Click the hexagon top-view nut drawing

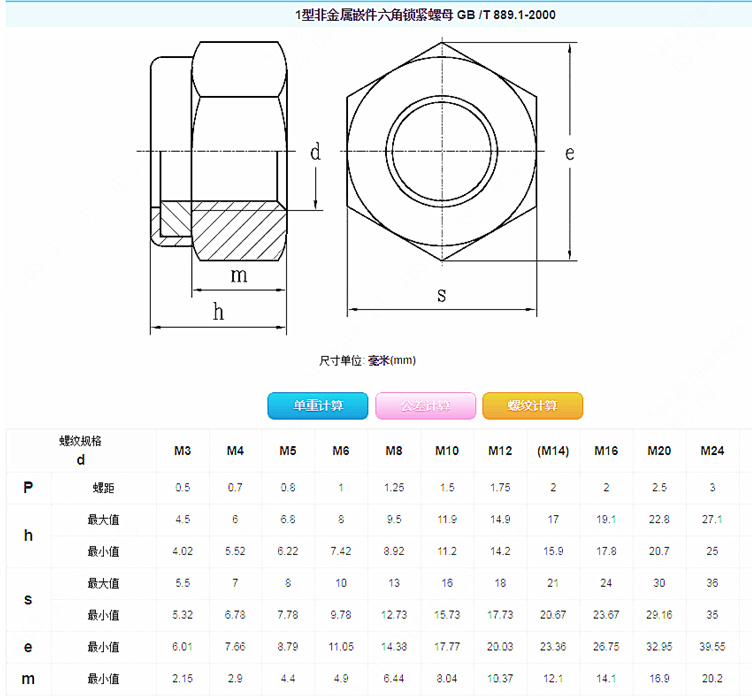(441, 153)
